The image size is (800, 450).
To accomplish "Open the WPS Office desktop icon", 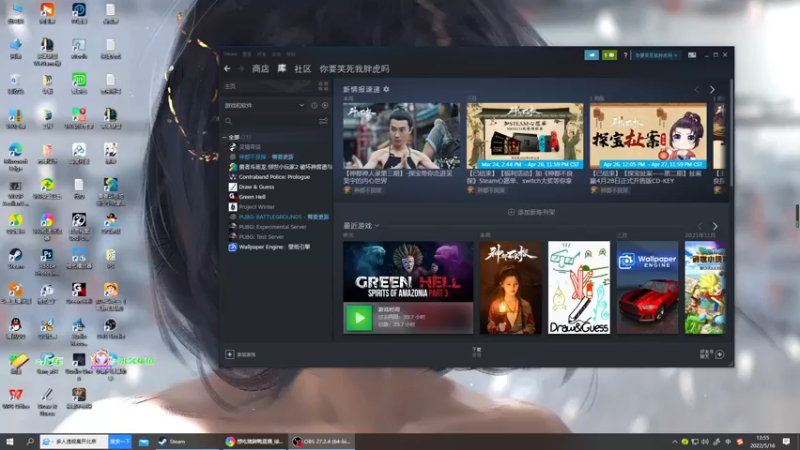I will 16,398.
